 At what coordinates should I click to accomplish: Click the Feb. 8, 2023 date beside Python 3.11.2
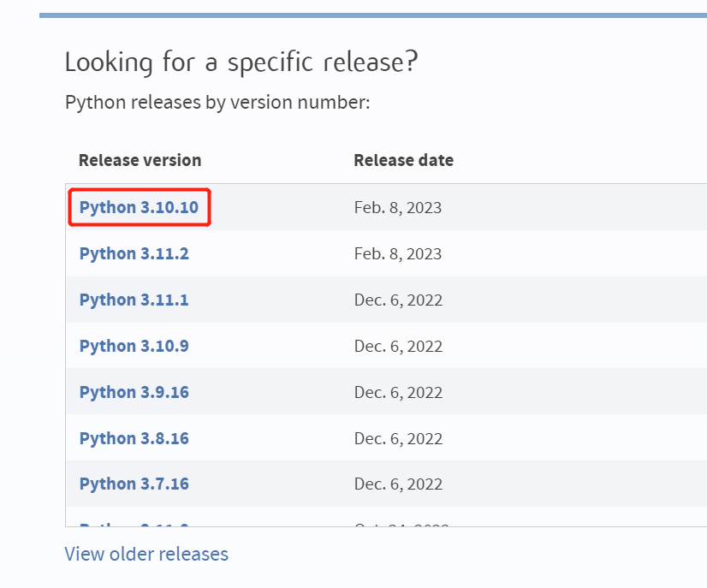click(398, 254)
